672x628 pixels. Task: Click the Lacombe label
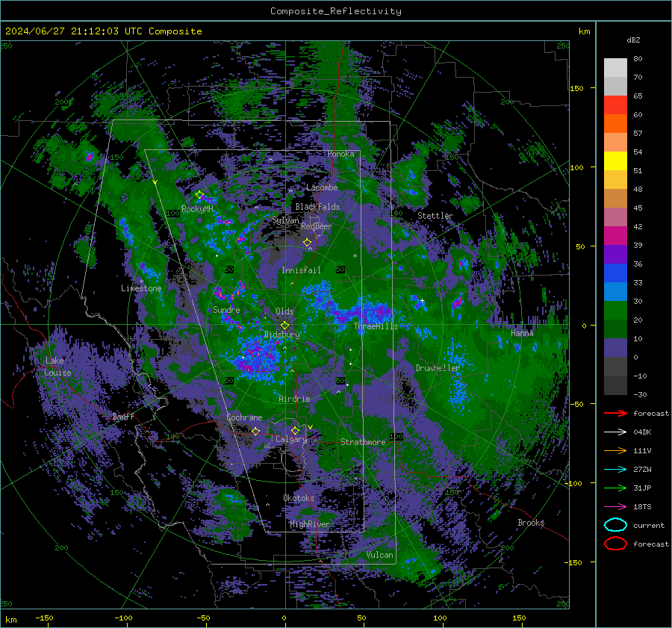322,187
